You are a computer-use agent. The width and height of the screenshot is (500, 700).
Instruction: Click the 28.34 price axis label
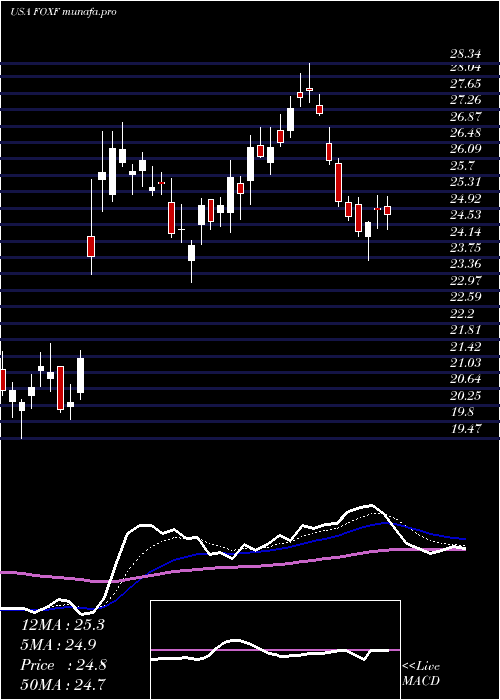466,54
